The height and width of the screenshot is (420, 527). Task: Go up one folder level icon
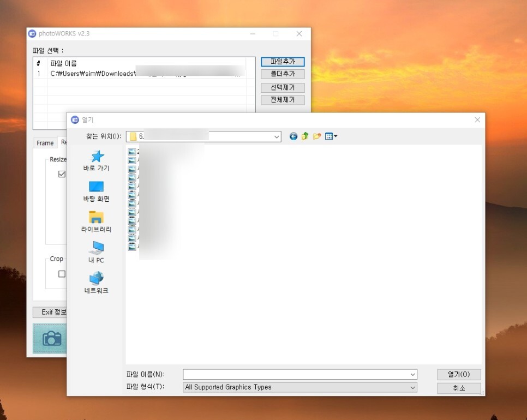coord(305,136)
